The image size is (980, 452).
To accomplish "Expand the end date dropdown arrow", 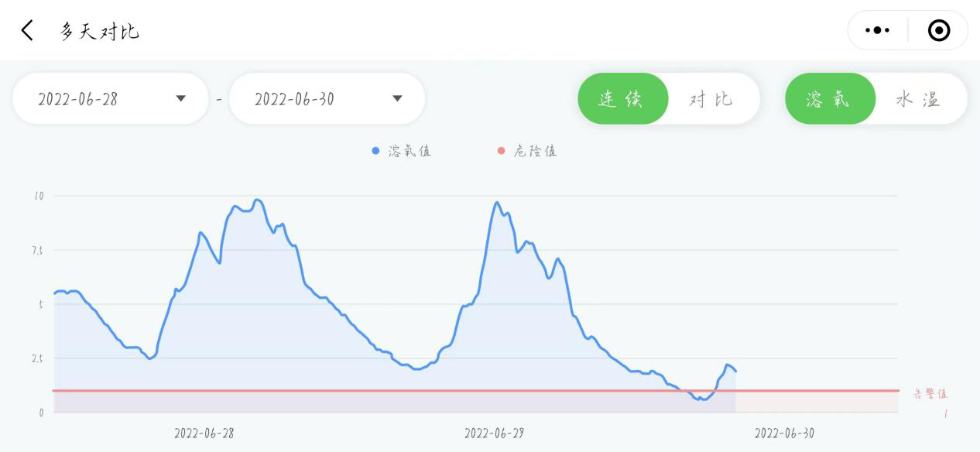I will coord(397,99).
